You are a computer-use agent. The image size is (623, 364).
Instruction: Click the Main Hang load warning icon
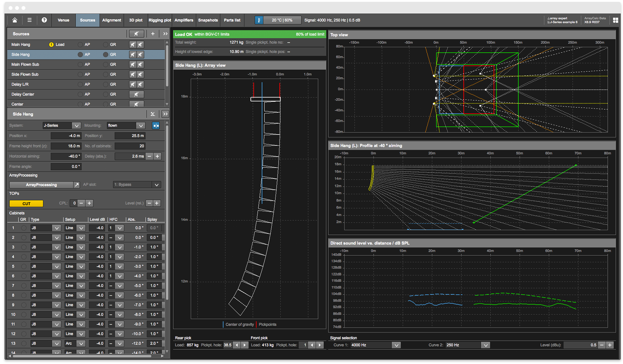tap(51, 44)
